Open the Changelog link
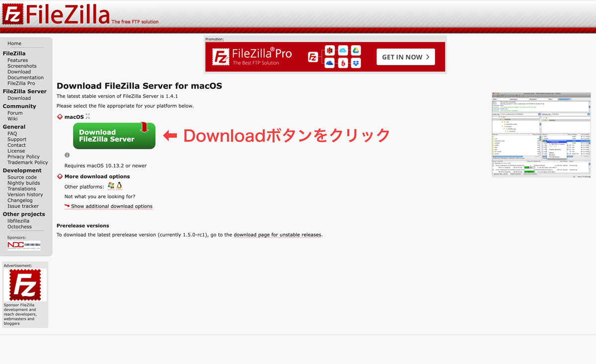 coord(20,201)
